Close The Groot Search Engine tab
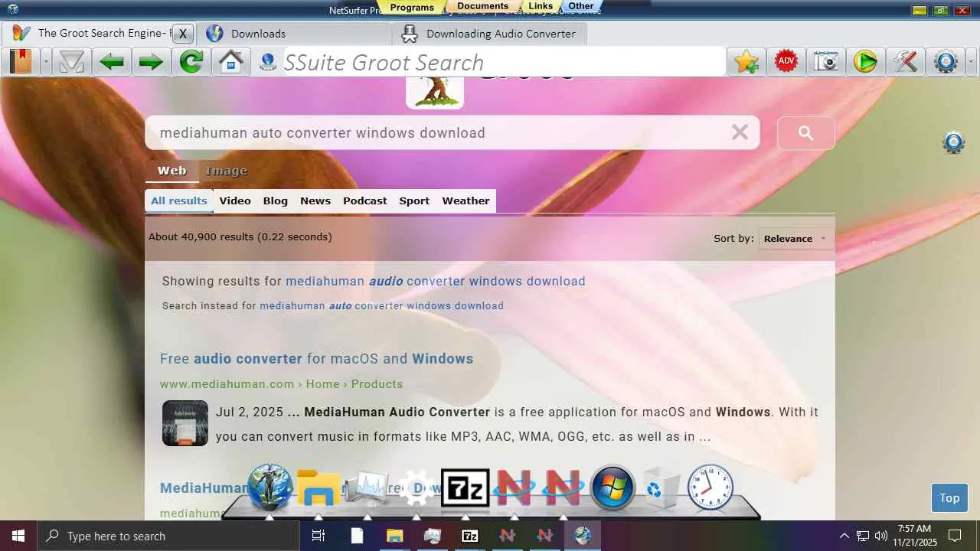 tap(183, 34)
